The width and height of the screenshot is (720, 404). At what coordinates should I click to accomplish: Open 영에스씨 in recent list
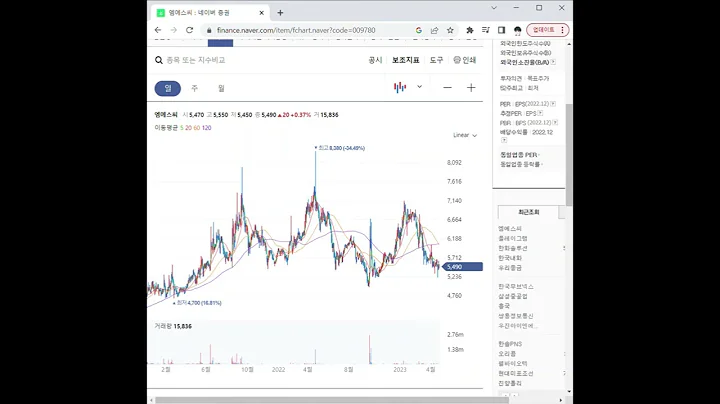pyautogui.click(x=510, y=229)
